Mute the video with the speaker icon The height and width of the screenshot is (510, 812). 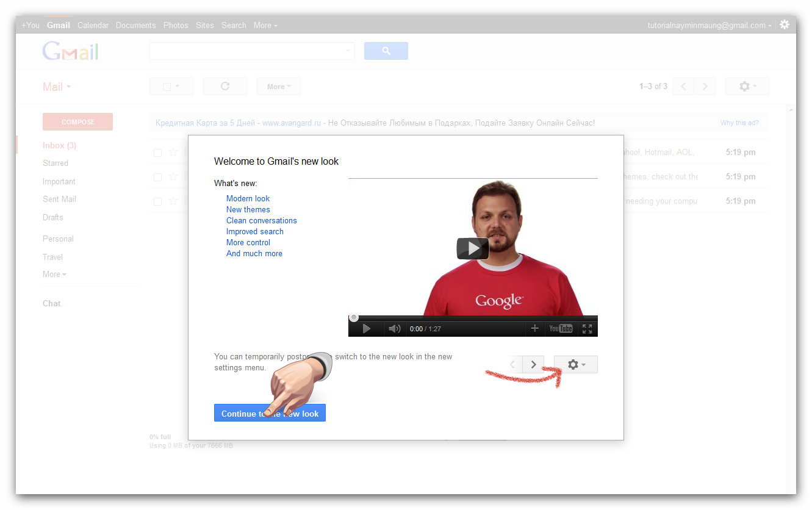395,329
